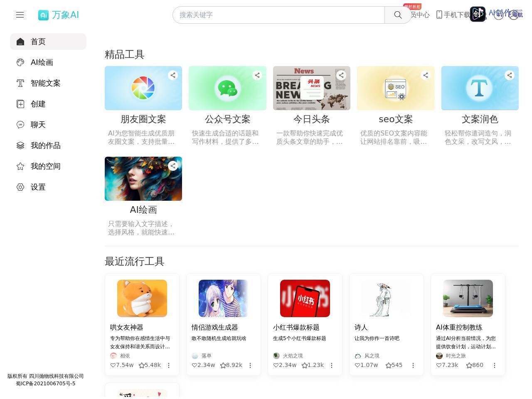Like 诗人 via its heart icon
532x399 pixels.
point(357,365)
